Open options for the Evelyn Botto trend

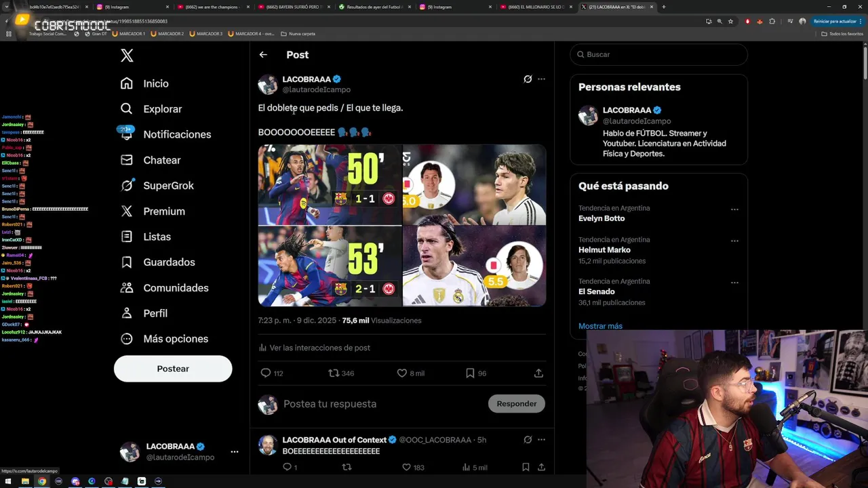tap(734, 209)
